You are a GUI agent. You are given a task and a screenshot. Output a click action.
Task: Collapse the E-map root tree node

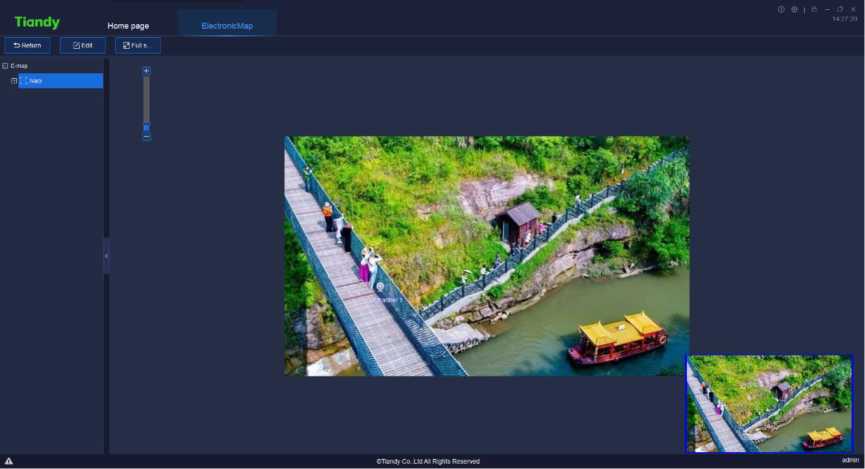coord(5,66)
